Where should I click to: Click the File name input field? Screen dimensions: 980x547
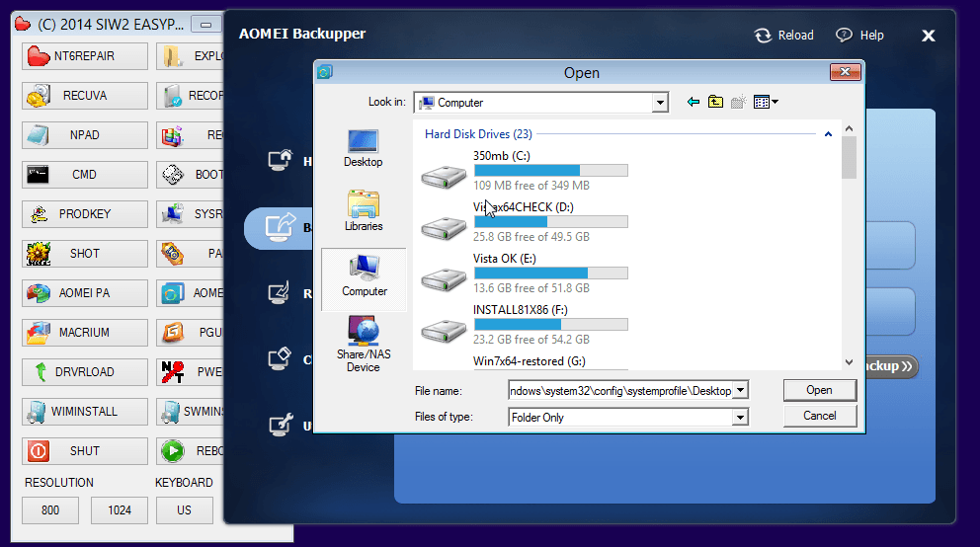620,391
